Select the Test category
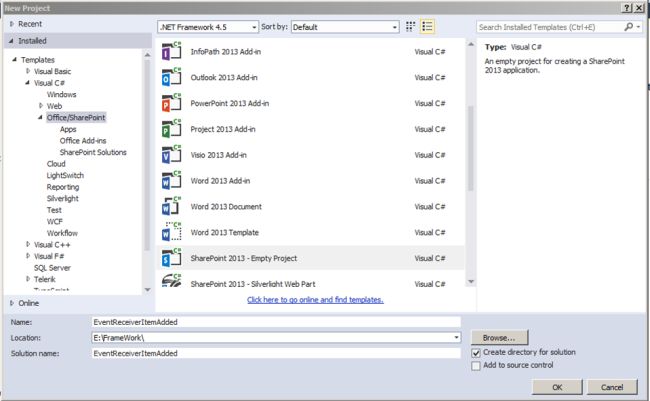Image resolution: width=650 pixels, height=401 pixels. (54, 210)
